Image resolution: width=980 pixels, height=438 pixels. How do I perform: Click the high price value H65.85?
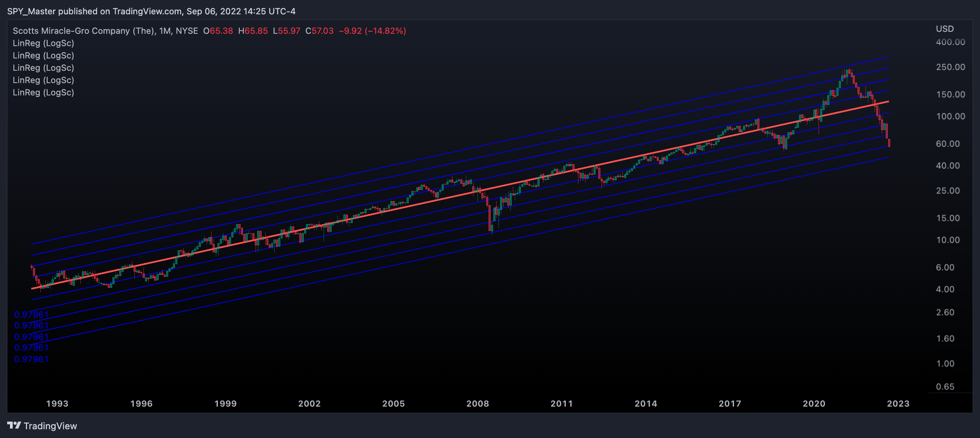point(253,31)
